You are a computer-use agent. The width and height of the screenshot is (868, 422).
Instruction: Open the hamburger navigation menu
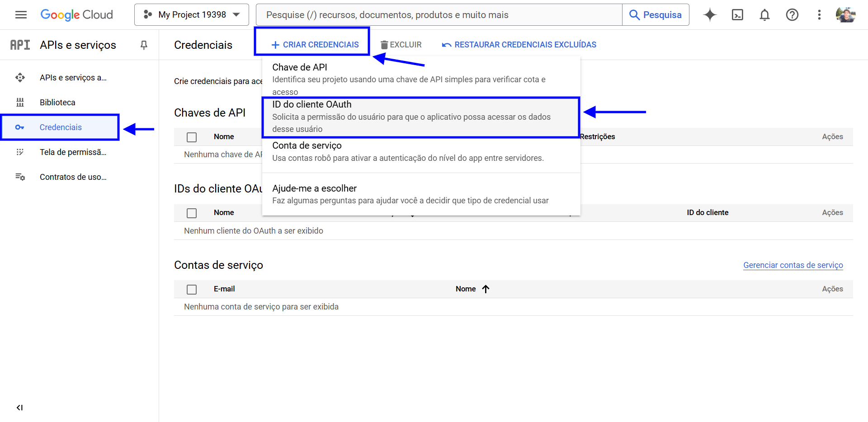point(21,15)
